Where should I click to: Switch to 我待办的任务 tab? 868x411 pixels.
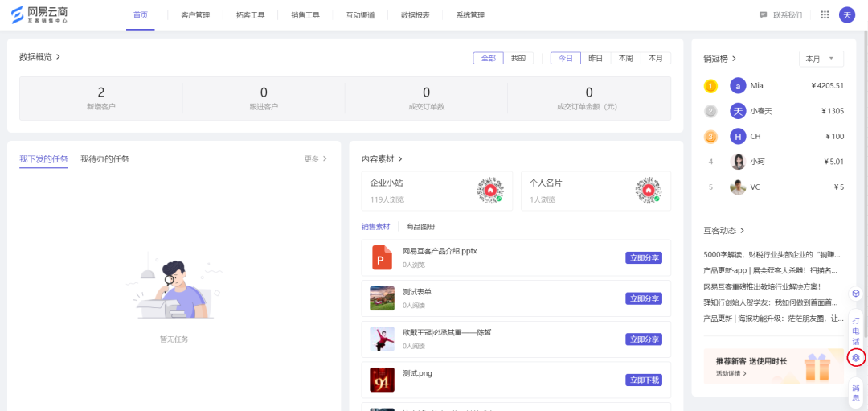click(x=104, y=159)
